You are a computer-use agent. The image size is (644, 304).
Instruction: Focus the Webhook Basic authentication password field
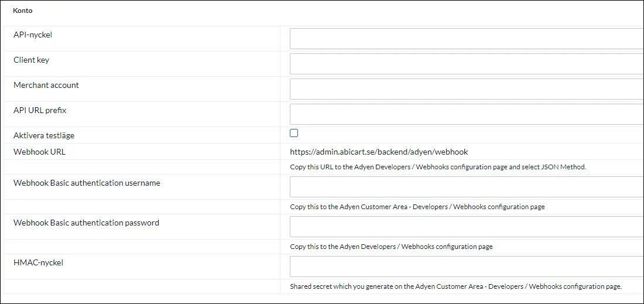pos(467,227)
